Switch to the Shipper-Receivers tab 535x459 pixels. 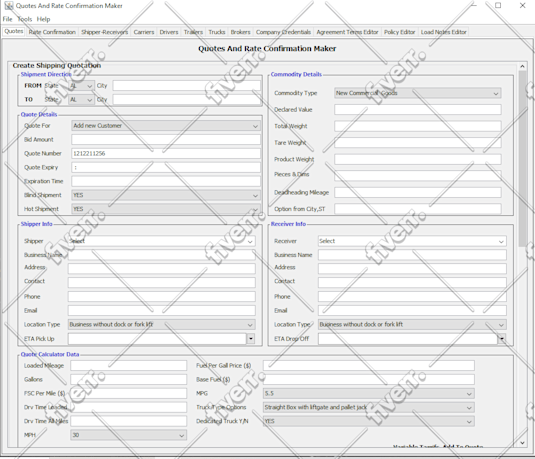[104, 32]
